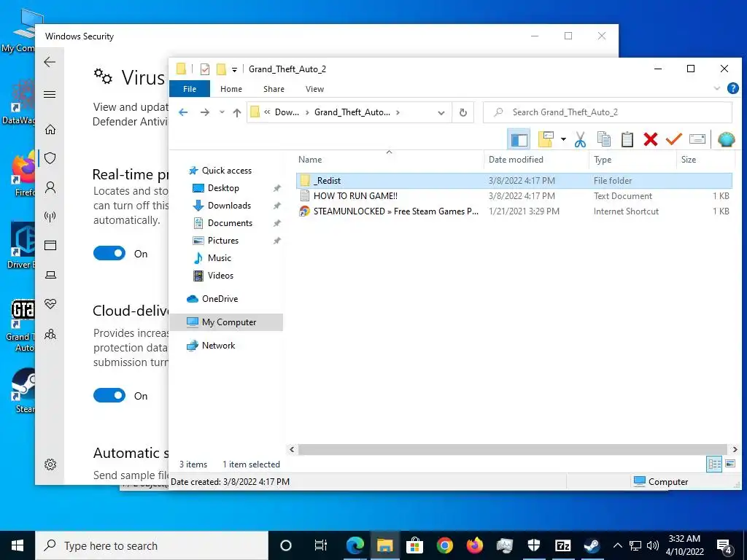
Task: Open OneDrive in navigation pane
Action: 220,298
